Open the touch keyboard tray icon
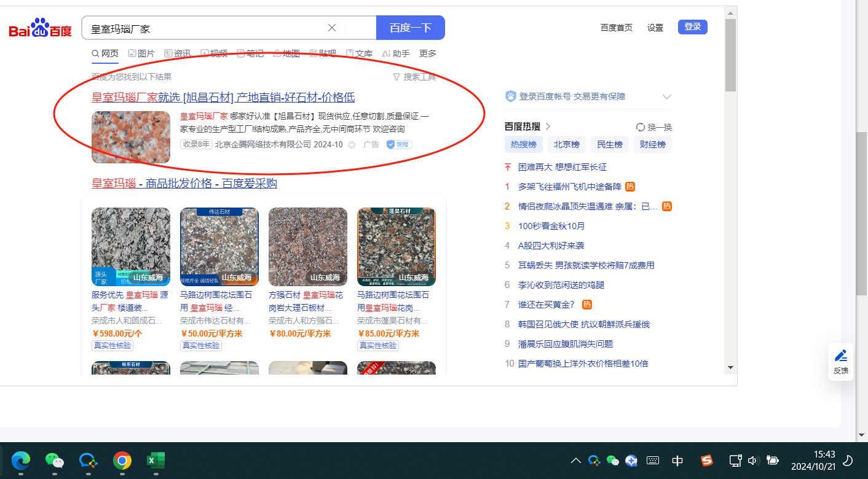This screenshot has height=479, width=868. click(653, 461)
